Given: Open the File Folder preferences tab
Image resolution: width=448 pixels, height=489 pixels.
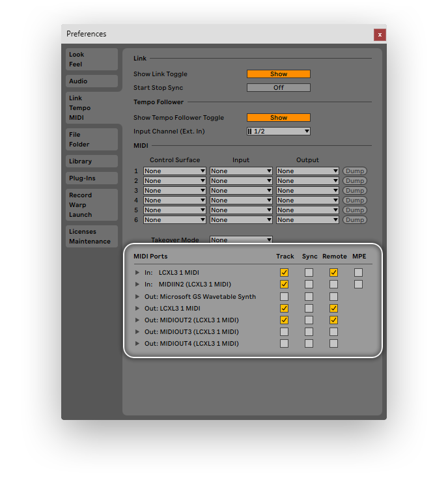Looking at the screenshot, I should tap(92, 139).
